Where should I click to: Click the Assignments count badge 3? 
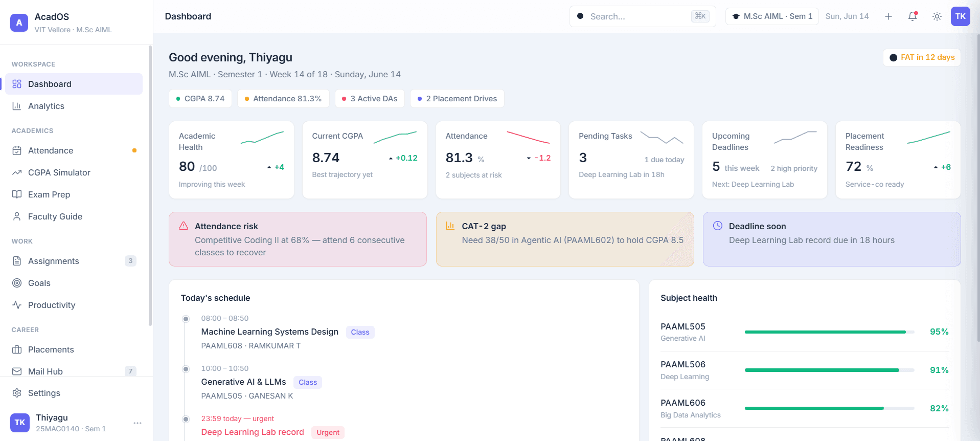click(x=130, y=261)
